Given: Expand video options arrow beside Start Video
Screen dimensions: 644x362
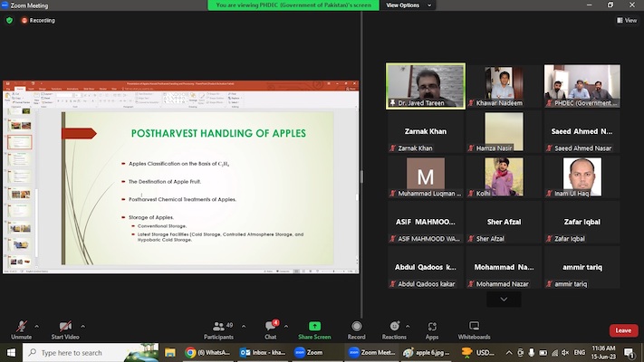Looking at the screenshot, I should 82,326.
